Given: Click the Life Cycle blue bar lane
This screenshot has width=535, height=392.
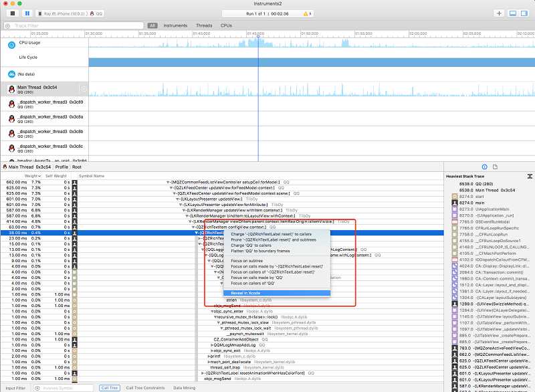Looking at the screenshot, I should (x=312, y=62).
